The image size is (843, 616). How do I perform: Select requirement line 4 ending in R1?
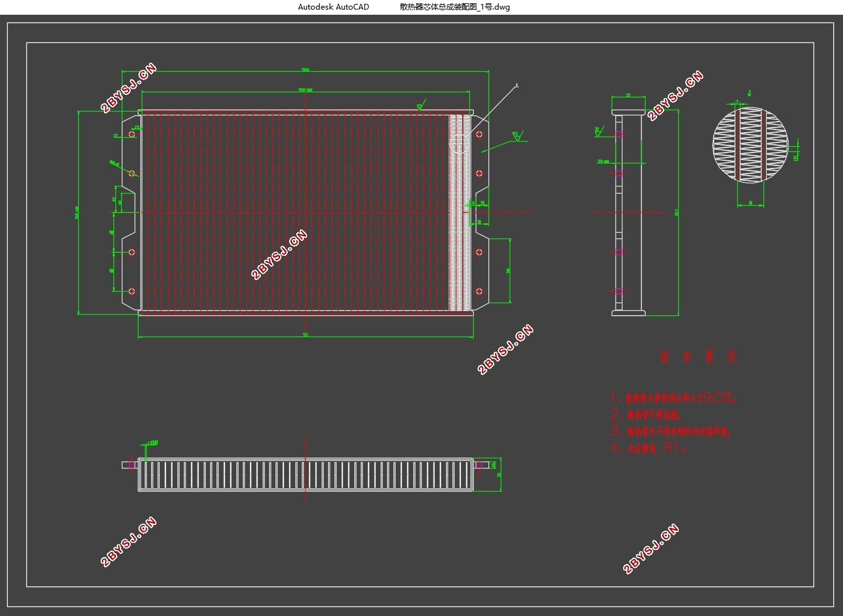point(648,448)
